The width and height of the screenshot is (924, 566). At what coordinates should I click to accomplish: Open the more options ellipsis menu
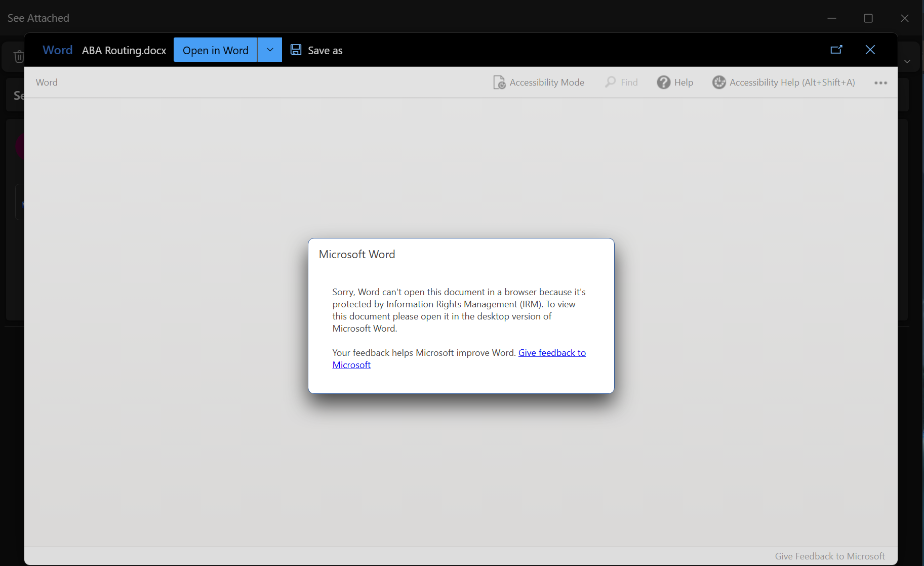click(880, 83)
